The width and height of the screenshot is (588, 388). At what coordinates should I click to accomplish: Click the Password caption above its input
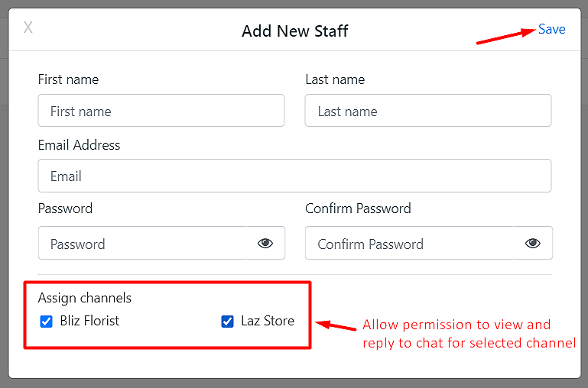pyautogui.click(x=65, y=209)
